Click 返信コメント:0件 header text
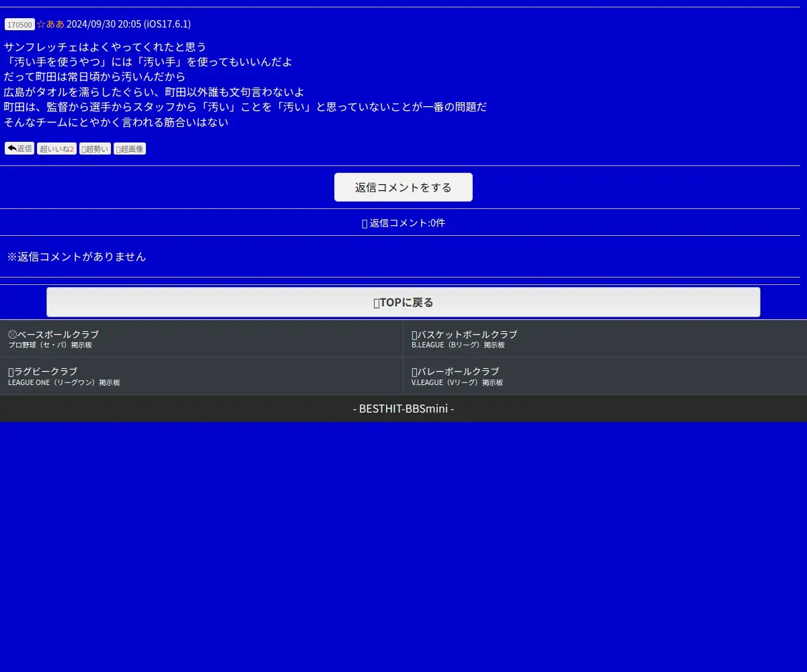This screenshot has height=672, width=807. click(403, 223)
